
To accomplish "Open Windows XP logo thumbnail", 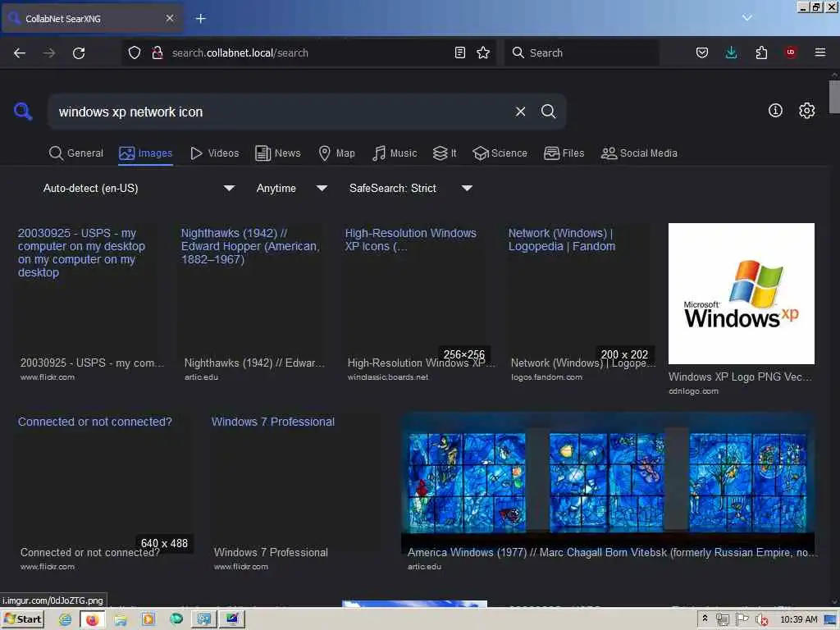I will (741, 294).
